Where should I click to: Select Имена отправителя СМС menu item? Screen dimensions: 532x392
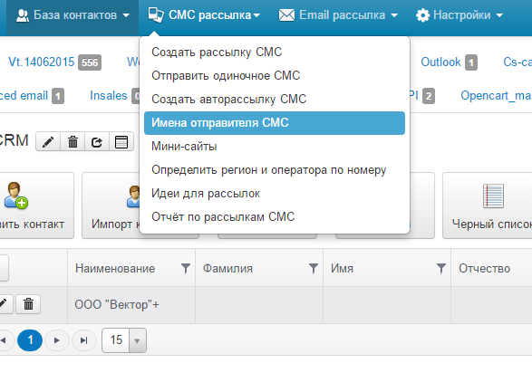(x=275, y=123)
